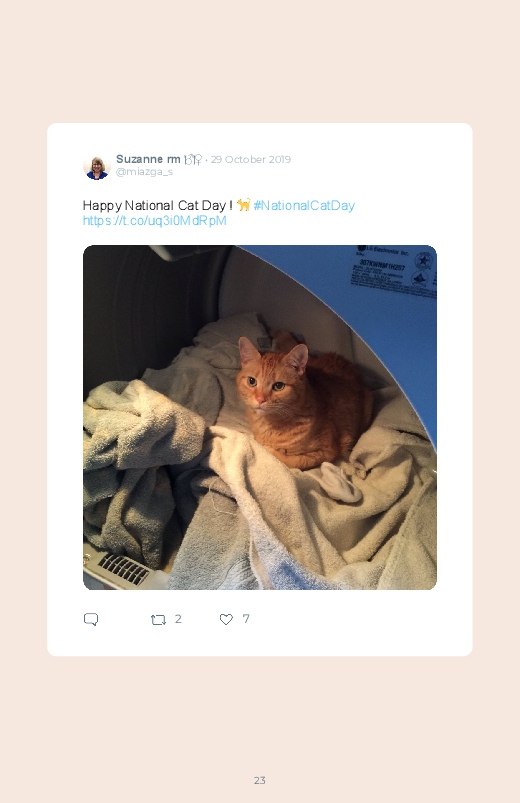The height and width of the screenshot is (803, 520).
Task: Click the dryer lint vent grille in the photo
Action: point(123,569)
